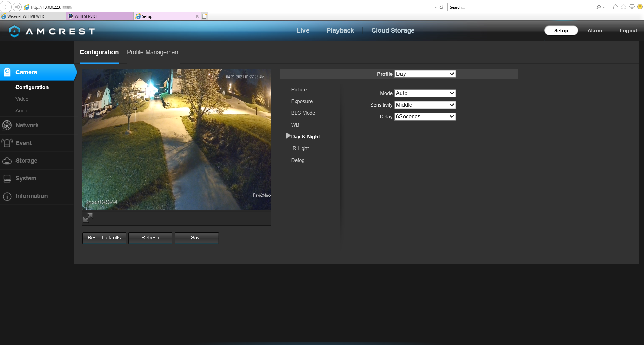Screen dimensions: 644x345
Task: Select the Camera sidebar icon
Action: pyautogui.click(x=7, y=72)
